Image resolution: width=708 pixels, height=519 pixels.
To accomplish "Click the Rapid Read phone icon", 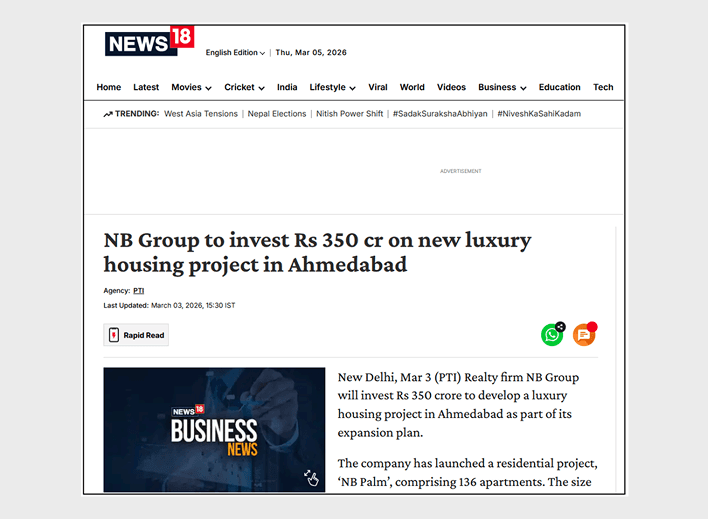I will coord(114,335).
